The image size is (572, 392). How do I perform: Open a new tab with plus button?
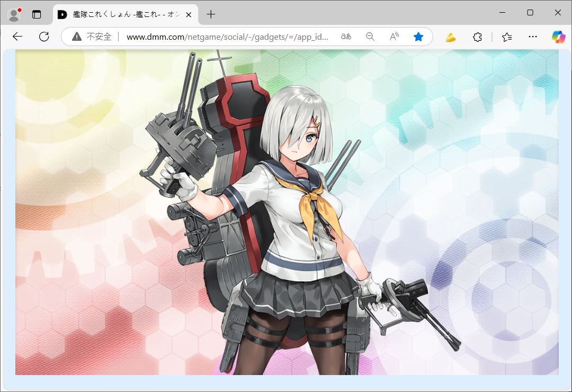coord(211,15)
